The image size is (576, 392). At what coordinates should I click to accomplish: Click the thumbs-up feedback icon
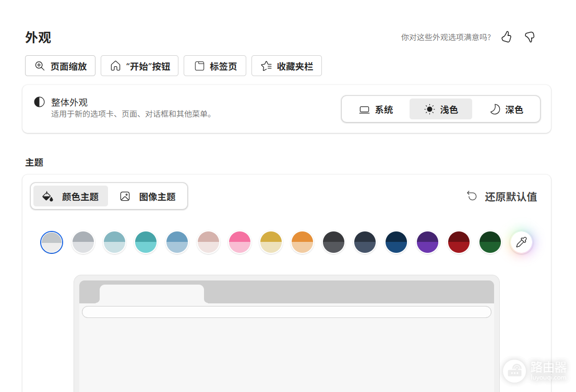coord(507,36)
